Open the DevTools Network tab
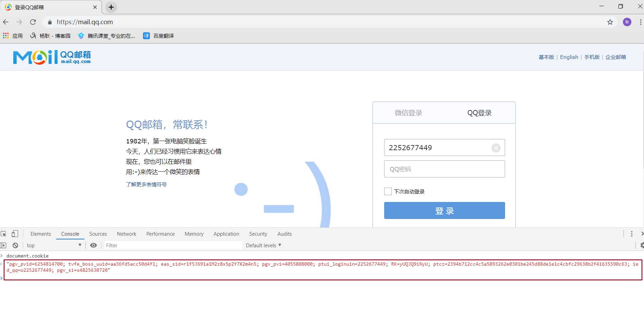644x330 pixels. pyautogui.click(x=127, y=234)
